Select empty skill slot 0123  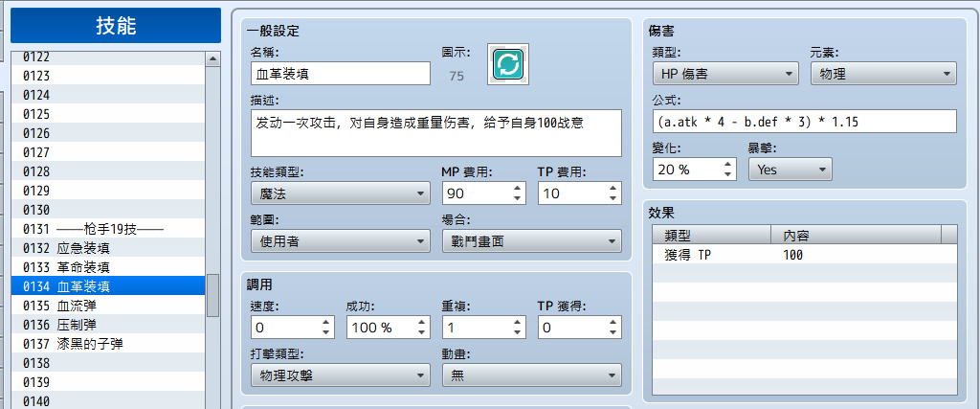[x=109, y=76]
